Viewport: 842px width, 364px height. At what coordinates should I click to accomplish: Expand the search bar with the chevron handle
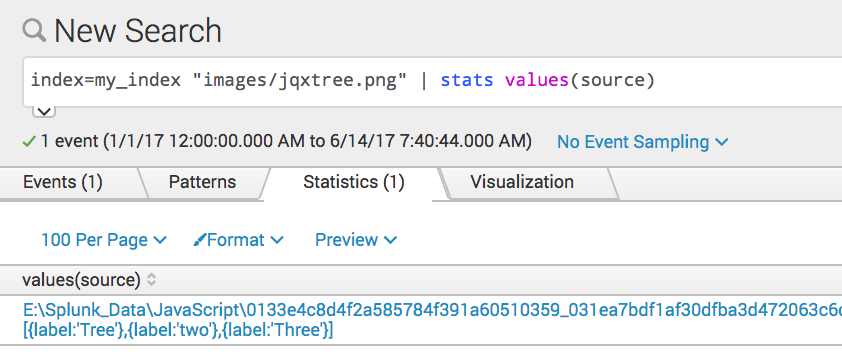click(x=44, y=112)
